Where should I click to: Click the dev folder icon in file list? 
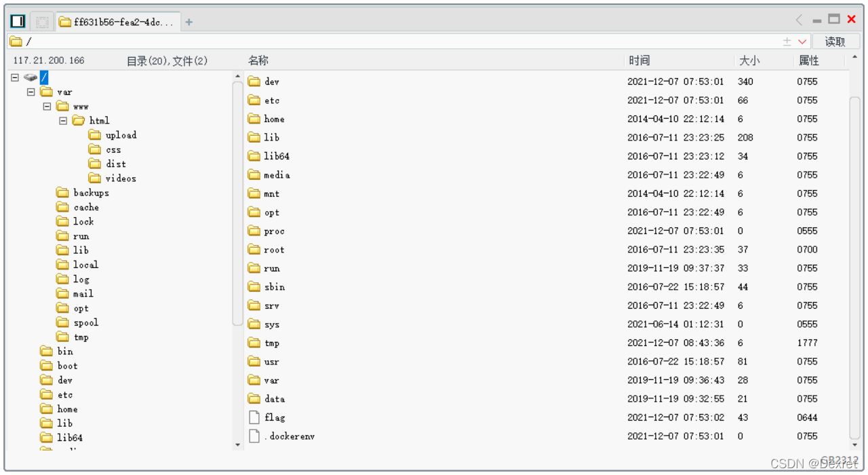(254, 81)
